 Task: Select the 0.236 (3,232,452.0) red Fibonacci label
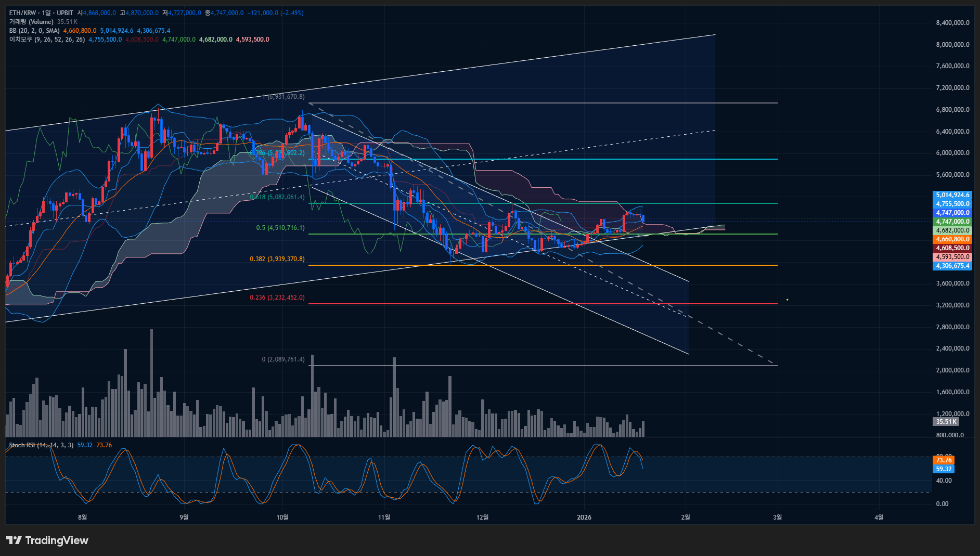tap(277, 298)
